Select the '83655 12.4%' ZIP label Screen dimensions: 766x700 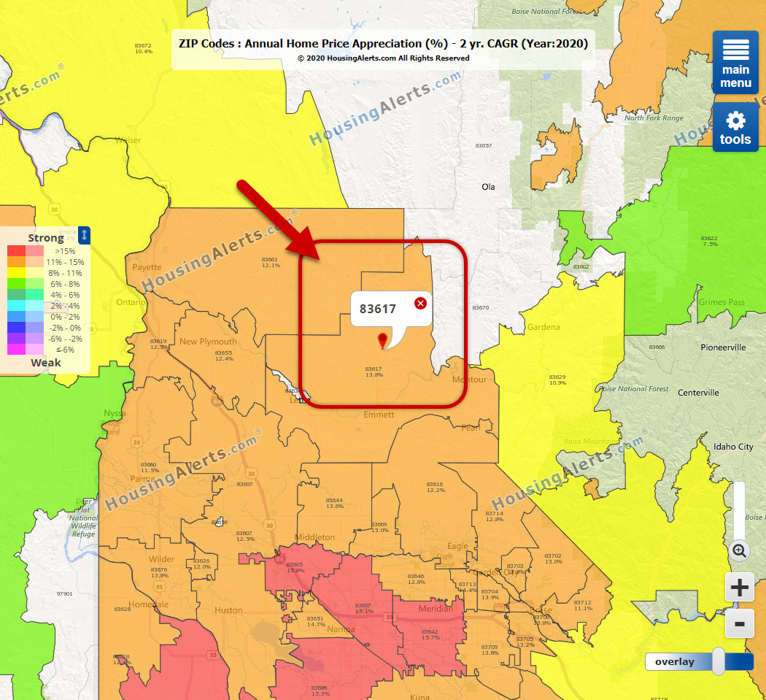(224, 356)
